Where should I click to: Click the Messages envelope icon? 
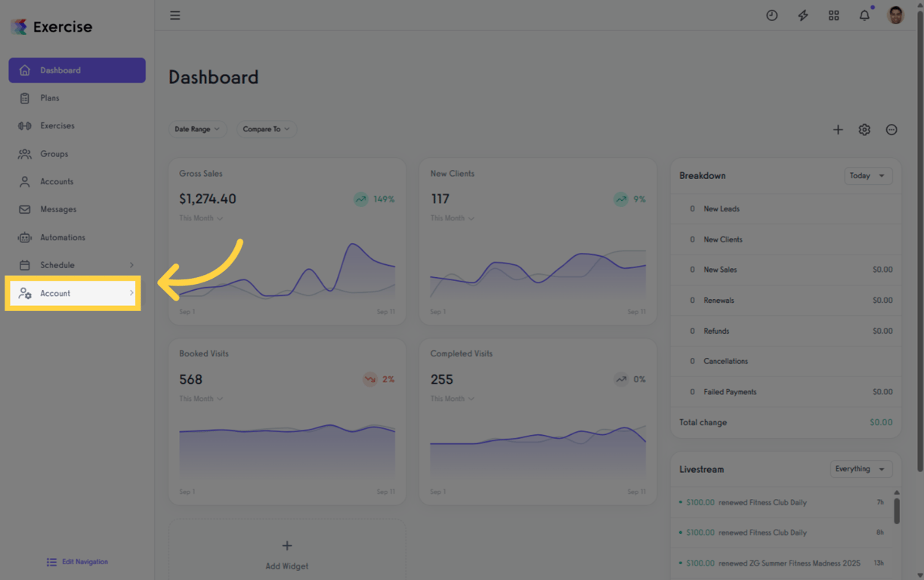25,210
